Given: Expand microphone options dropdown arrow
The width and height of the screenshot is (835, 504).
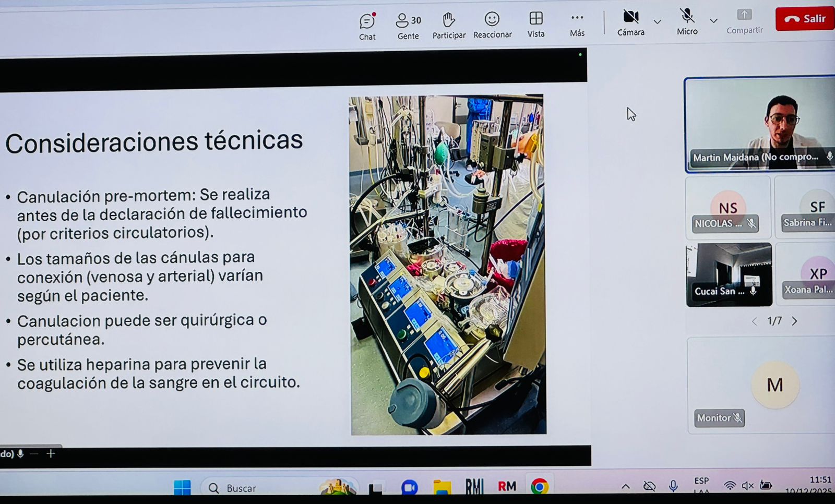Looking at the screenshot, I should click(713, 21).
